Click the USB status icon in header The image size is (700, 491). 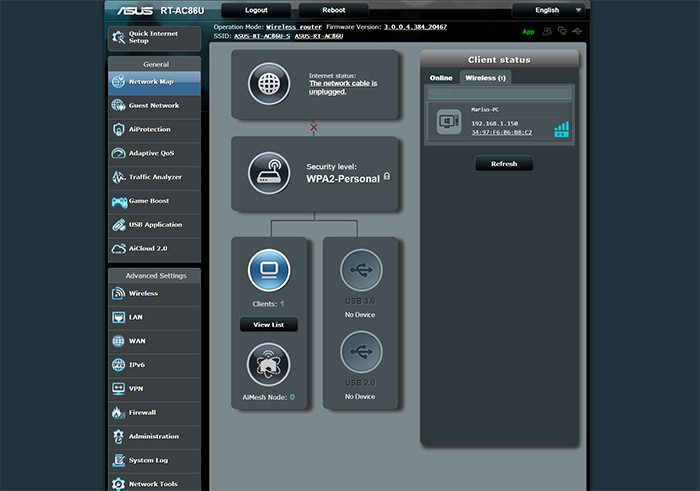(577, 31)
